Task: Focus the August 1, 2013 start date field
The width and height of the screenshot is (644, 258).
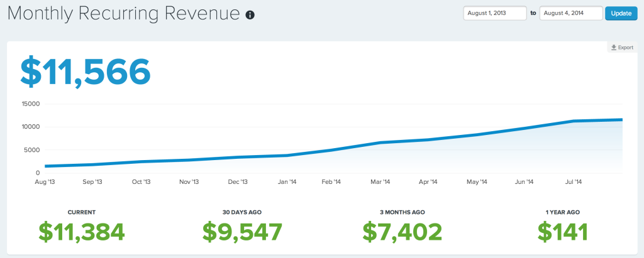Action: [x=494, y=13]
